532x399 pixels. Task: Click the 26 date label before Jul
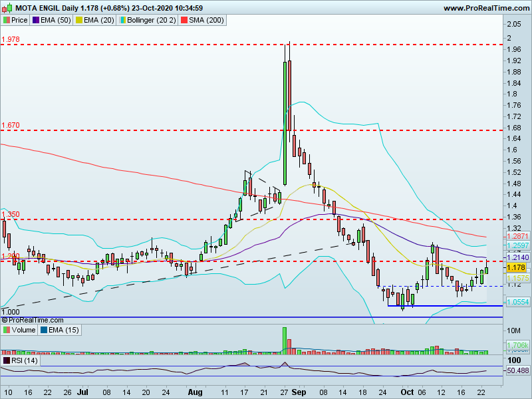[x=68, y=392]
